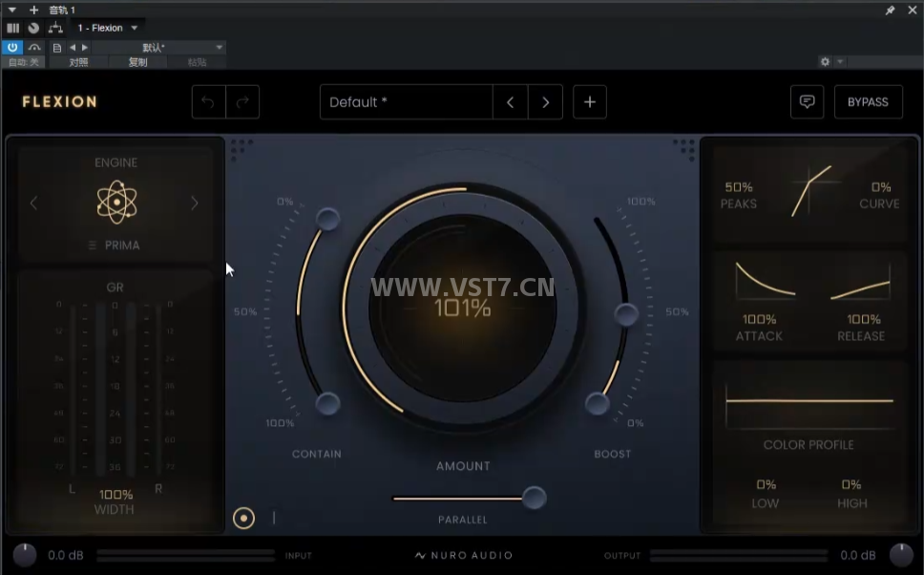Go to next host preset arrow
The image size is (924, 575).
point(85,47)
